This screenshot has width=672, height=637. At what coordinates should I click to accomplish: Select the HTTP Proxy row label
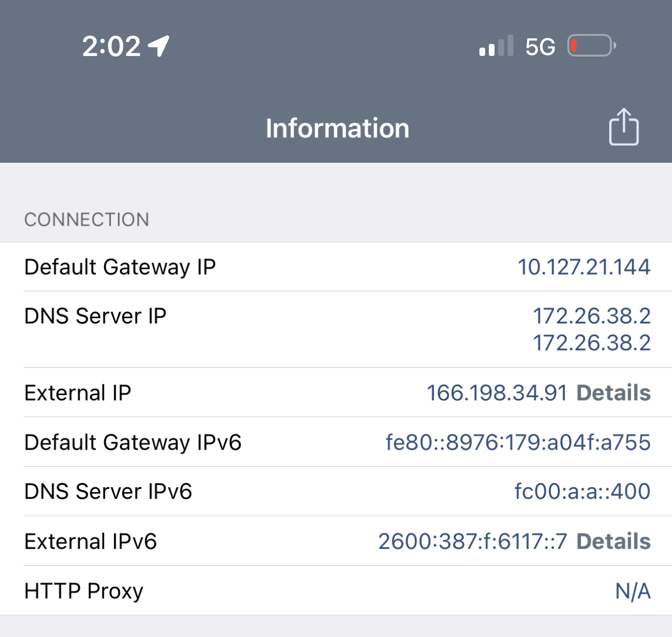tap(84, 591)
